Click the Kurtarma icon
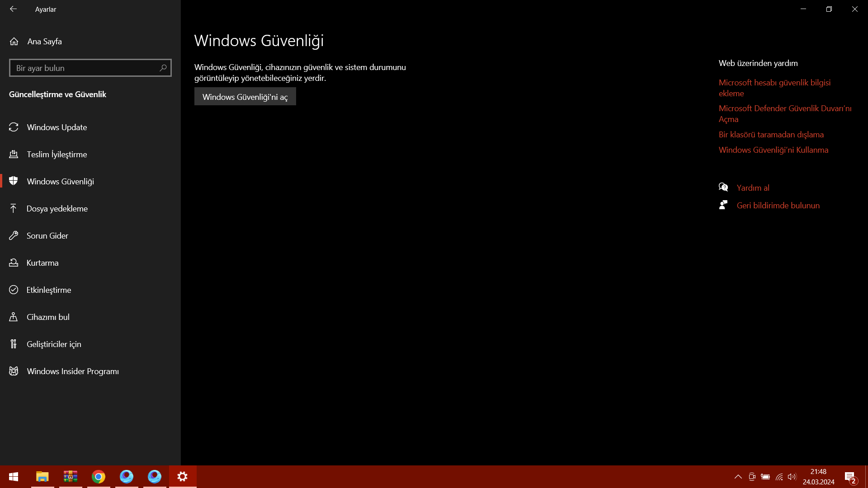Viewport: 868px width, 488px height. coord(14,263)
